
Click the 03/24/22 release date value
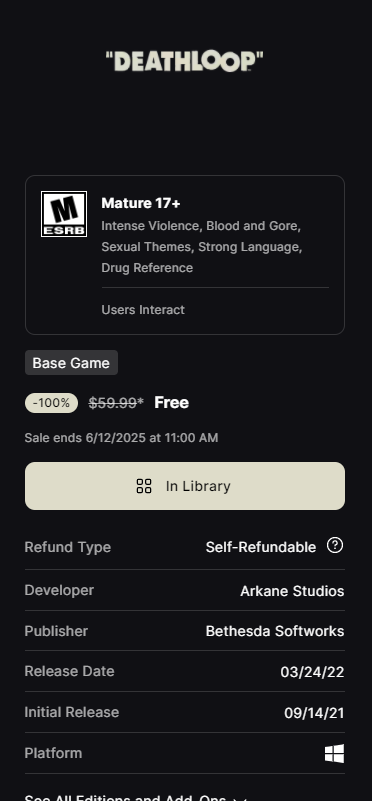312,672
